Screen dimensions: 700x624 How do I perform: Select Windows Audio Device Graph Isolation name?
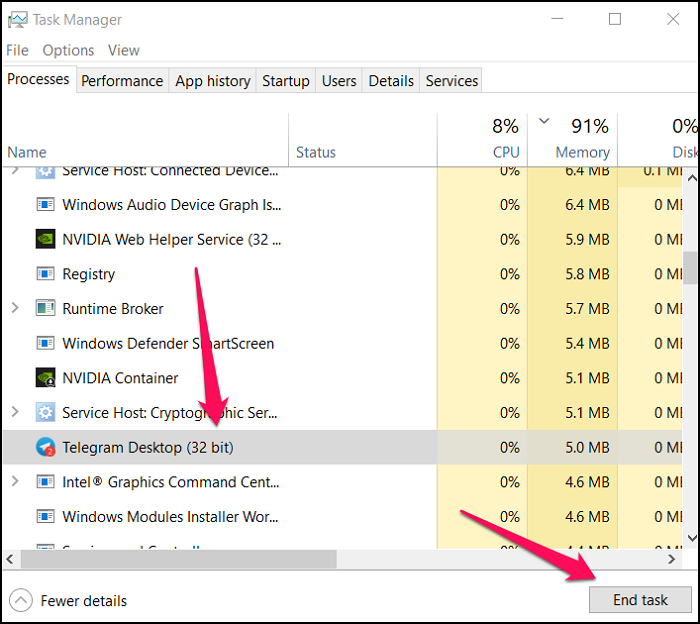point(172,205)
